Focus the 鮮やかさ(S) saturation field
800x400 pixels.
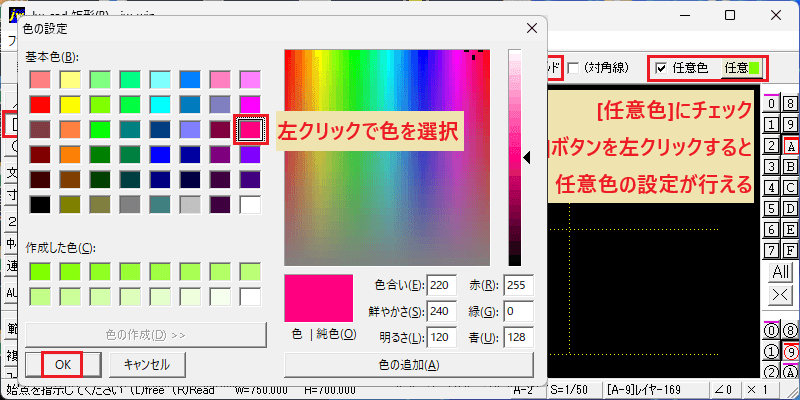tap(442, 311)
